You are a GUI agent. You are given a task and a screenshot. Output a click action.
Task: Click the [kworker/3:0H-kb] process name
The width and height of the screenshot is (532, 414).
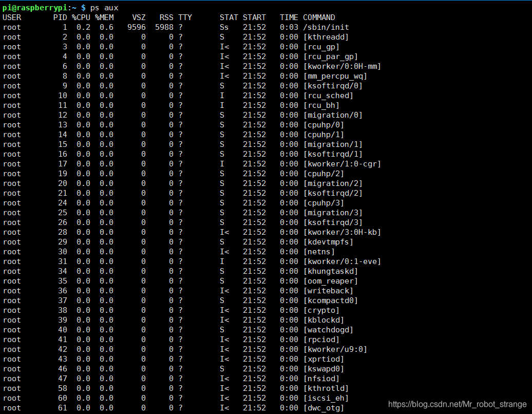pyautogui.click(x=342, y=233)
